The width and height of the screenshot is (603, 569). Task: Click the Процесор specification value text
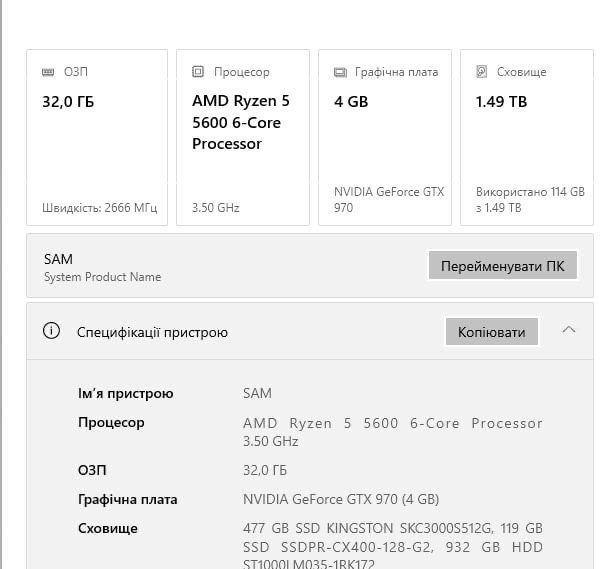392,431
